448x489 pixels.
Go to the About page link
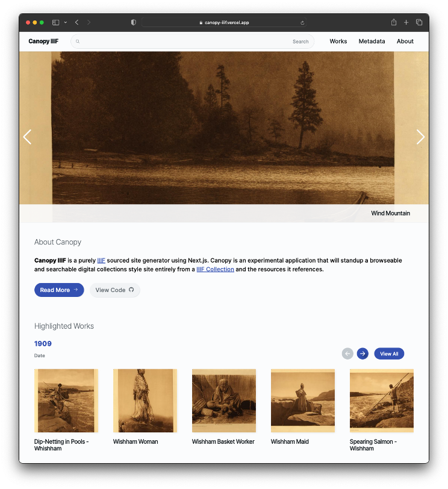pos(405,41)
